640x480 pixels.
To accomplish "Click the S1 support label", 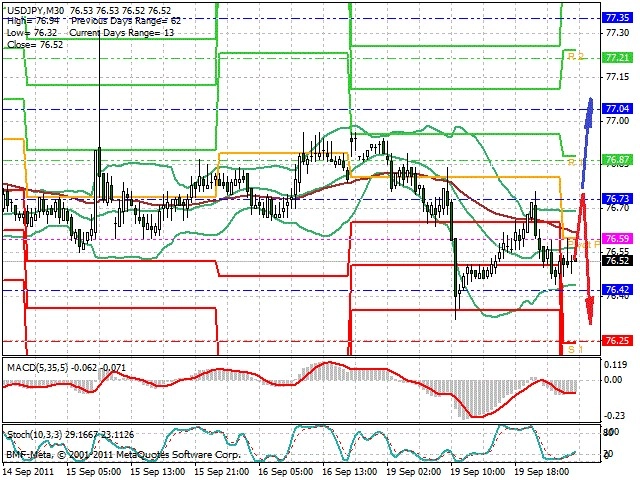I will [x=576, y=349].
